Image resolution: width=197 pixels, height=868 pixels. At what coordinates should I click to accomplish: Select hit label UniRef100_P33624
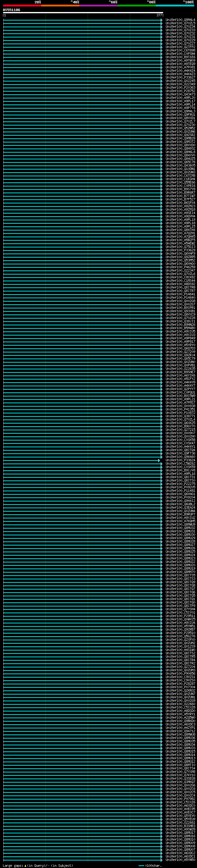pyautogui.click(x=180, y=460)
